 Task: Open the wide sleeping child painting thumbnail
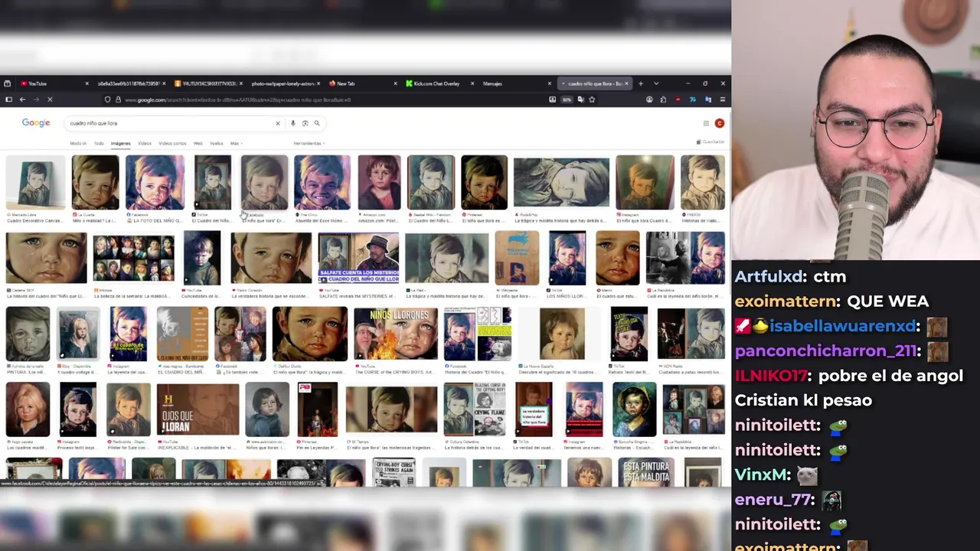(x=561, y=182)
